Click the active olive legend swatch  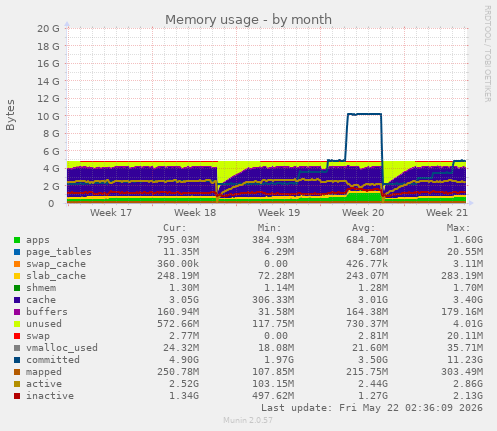tap(17, 384)
